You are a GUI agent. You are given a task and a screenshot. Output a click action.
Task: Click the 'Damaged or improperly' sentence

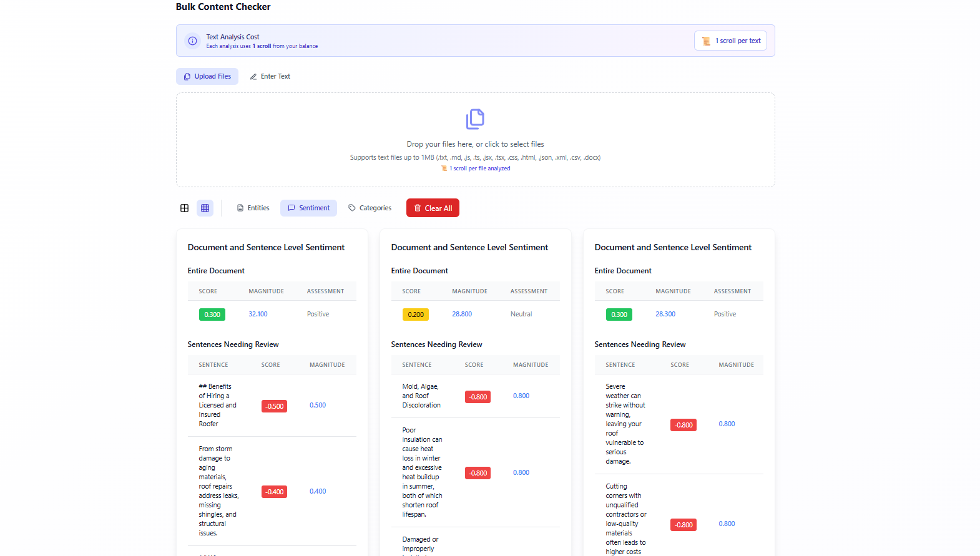click(420, 545)
